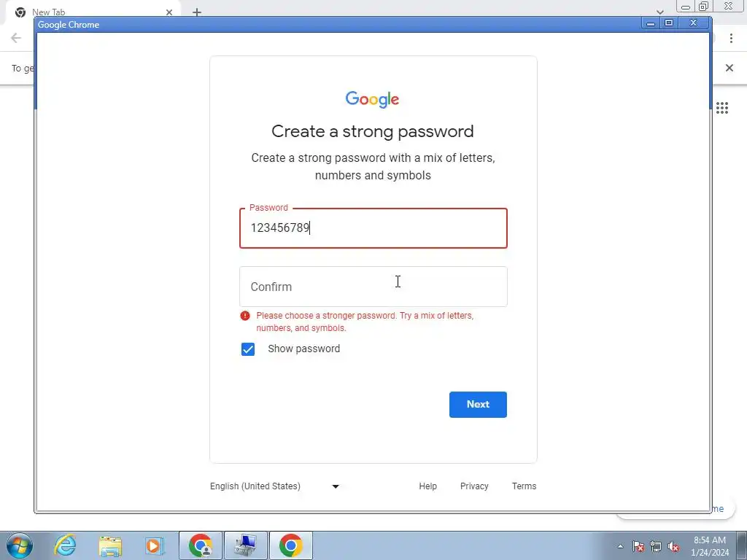Screen dimensions: 747x560
Task: Click the Confirm password field
Action: point(373,287)
